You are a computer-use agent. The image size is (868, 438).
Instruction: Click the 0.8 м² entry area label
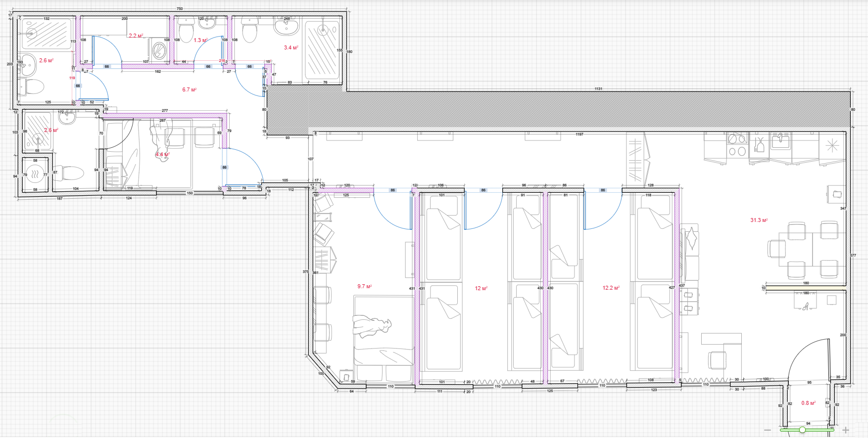808,403
